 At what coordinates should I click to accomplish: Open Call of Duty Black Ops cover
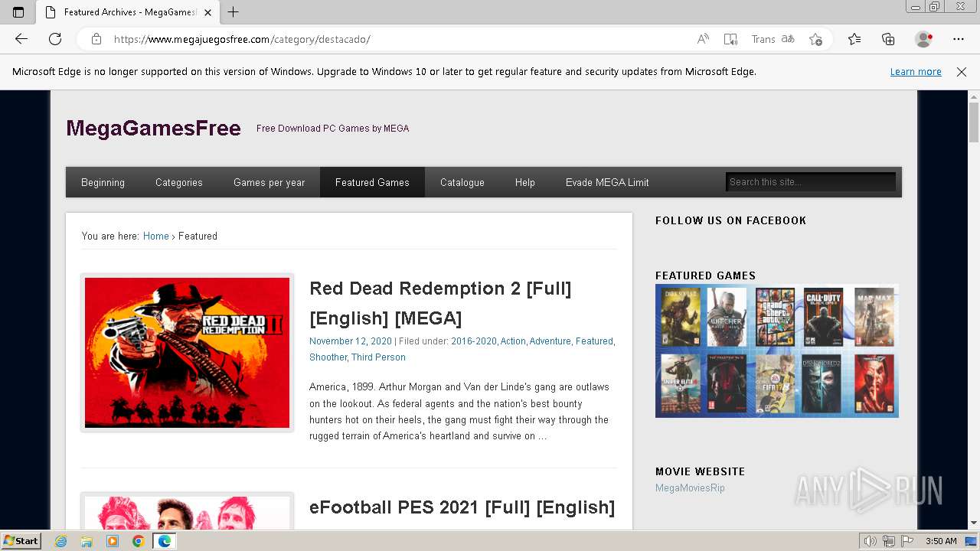[824, 318]
